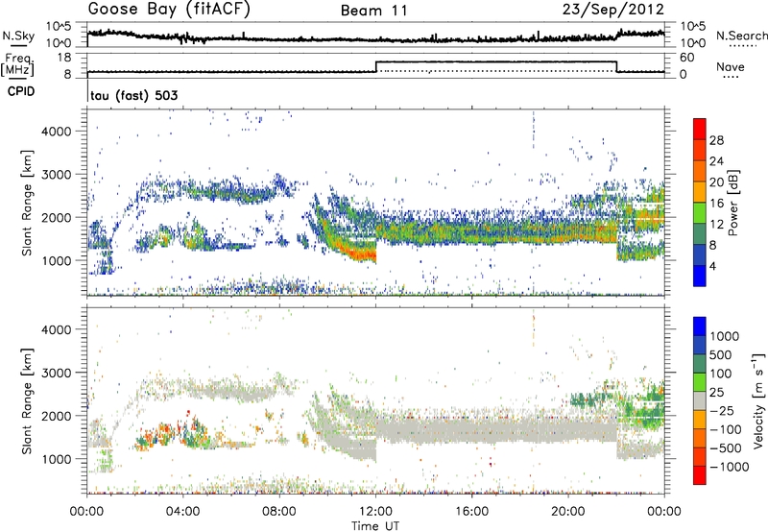Screen dimensions: 768x532
Task: Click the '04:00' time tick label
Action: pyautogui.click(x=182, y=512)
